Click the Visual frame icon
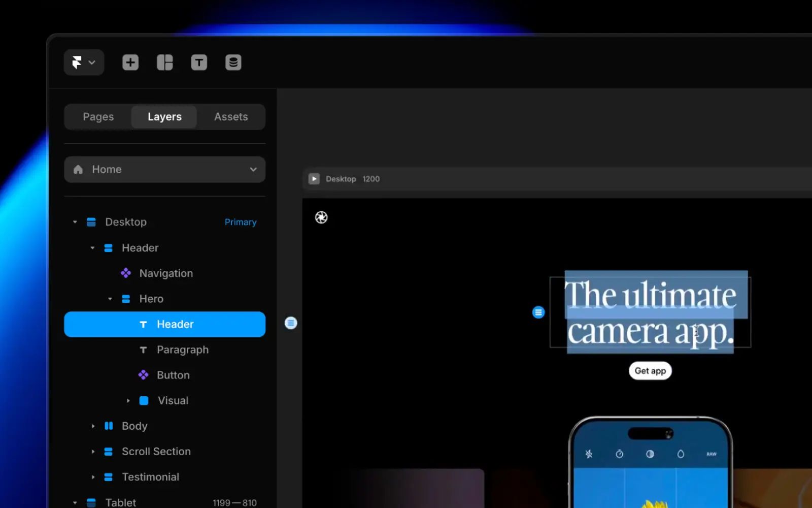 tap(144, 401)
